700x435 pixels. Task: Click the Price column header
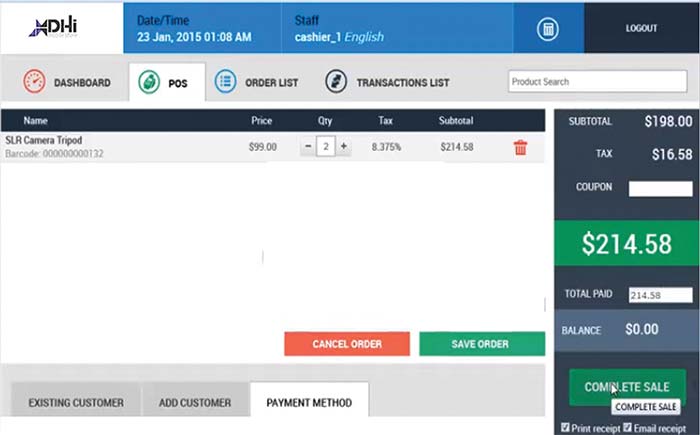pos(262,121)
